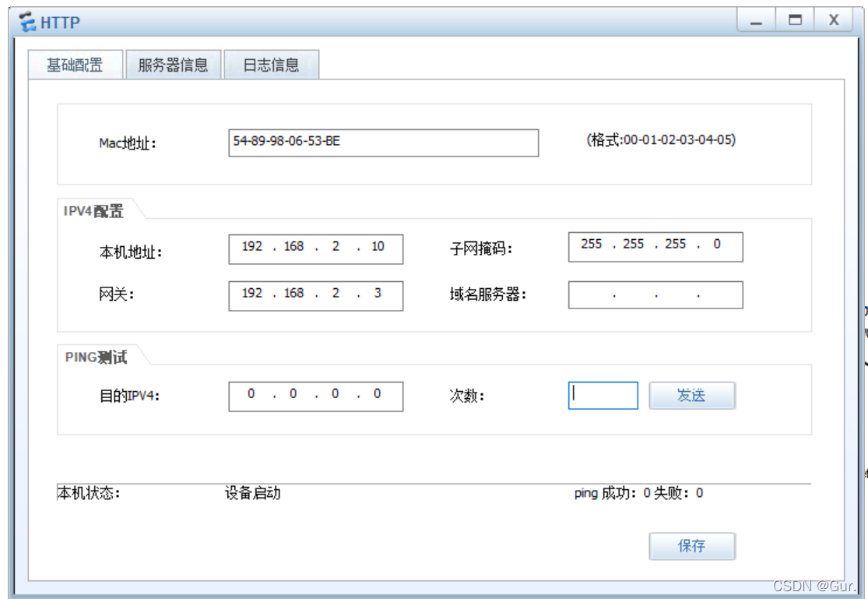Click the 网关 IP field
The image size is (868, 599).
pos(315,296)
